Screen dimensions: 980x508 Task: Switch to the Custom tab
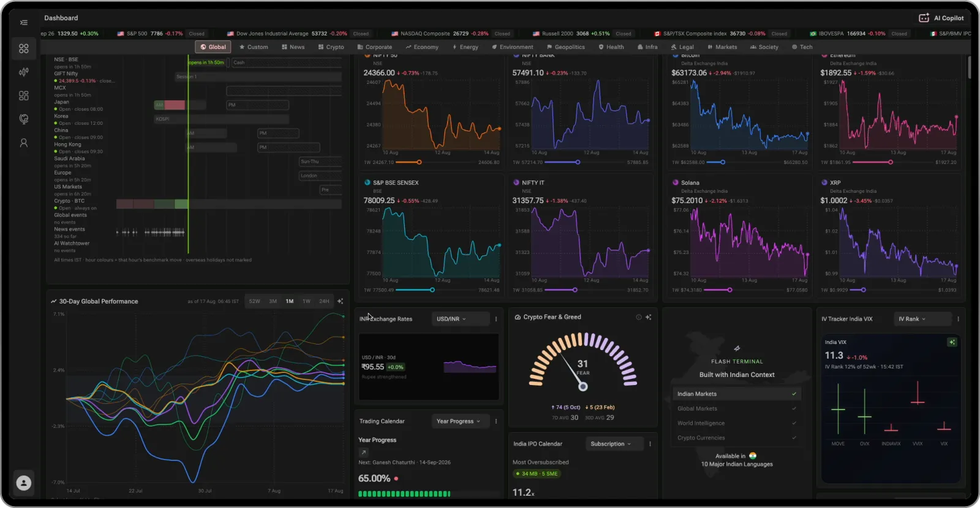(x=254, y=47)
